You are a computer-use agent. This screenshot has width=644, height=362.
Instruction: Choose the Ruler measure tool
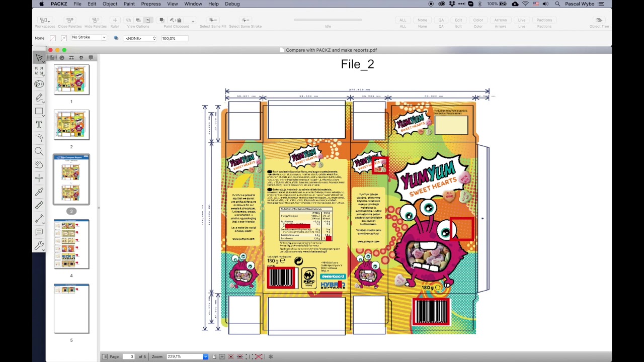[x=39, y=205]
